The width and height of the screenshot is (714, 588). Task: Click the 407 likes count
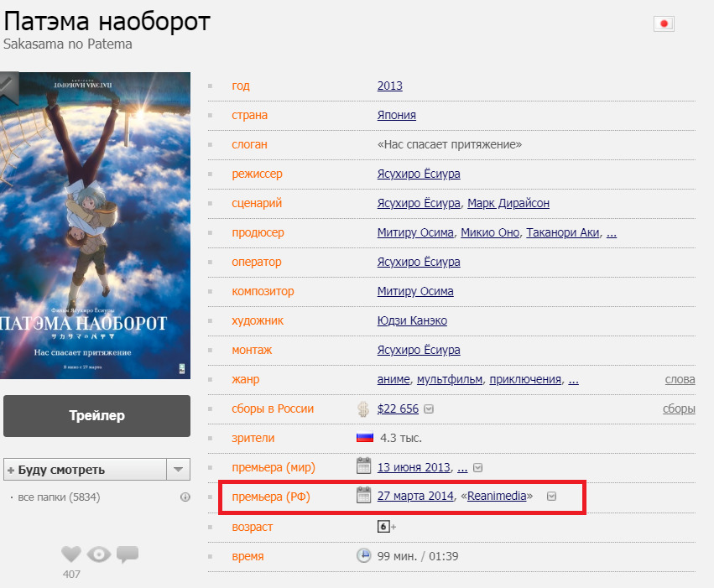[x=71, y=575]
